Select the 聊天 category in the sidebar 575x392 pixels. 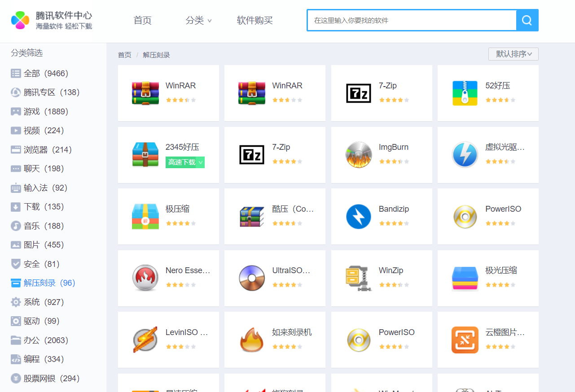click(x=38, y=169)
